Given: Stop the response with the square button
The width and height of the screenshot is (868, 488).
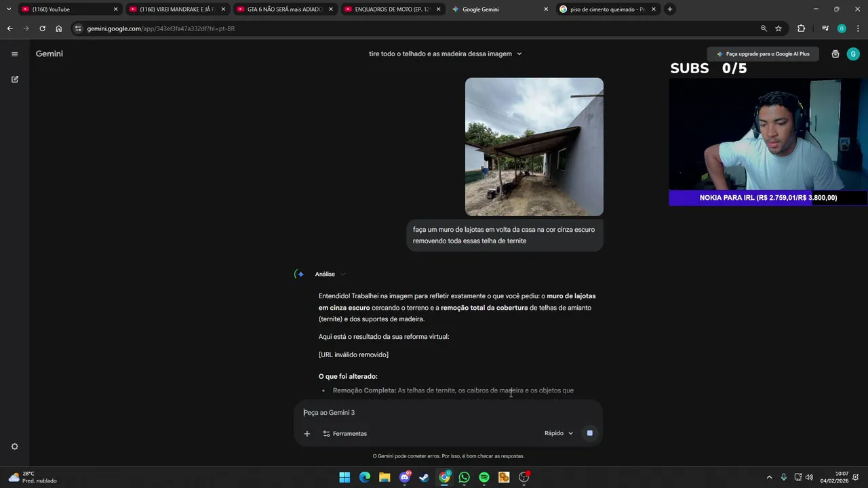Looking at the screenshot, I should pyautogui.click(x=590, y=433).
